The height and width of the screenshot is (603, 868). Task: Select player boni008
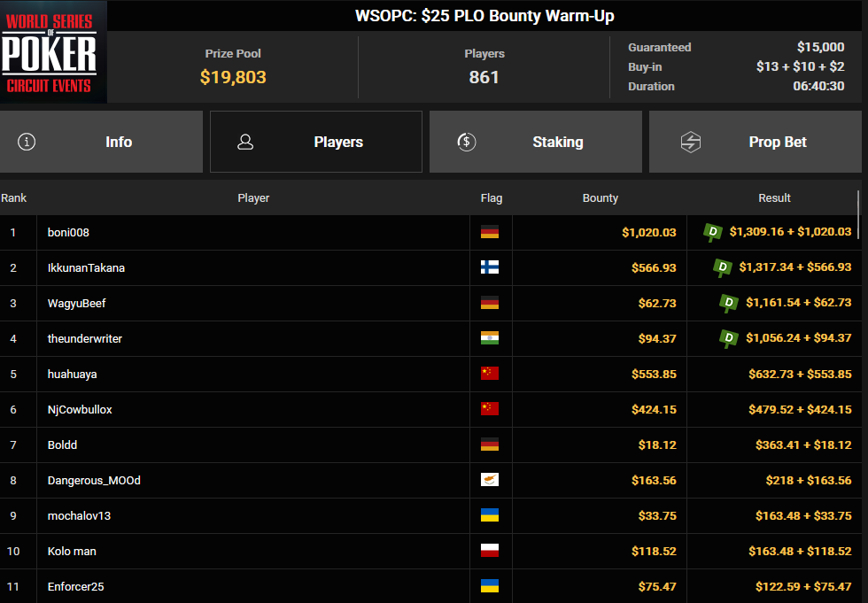coord(68,232)
